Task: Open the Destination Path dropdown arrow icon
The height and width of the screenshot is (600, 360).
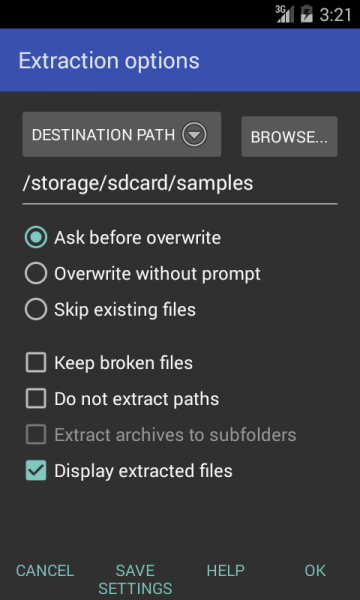Action: pyautogui.click(x=194, y=135)
